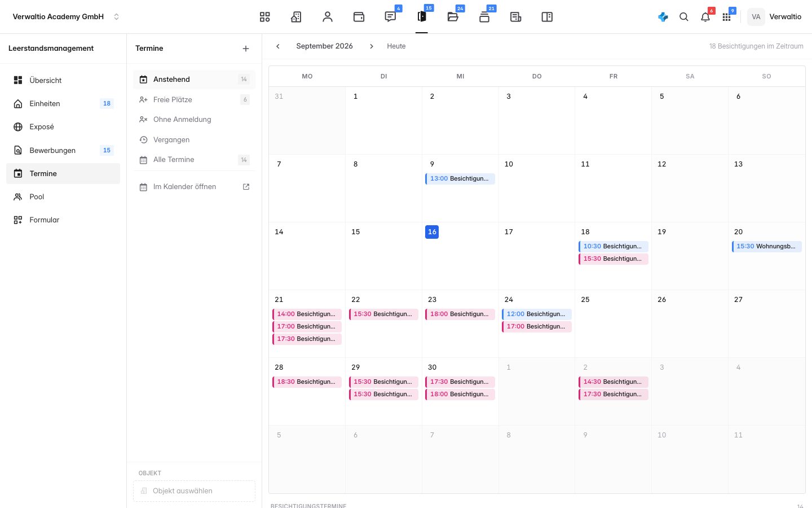This screenshot has width=812, height=508.
Task: Open the 14:00 Besichtigung on September 21
Action: [x=307, y=314]
